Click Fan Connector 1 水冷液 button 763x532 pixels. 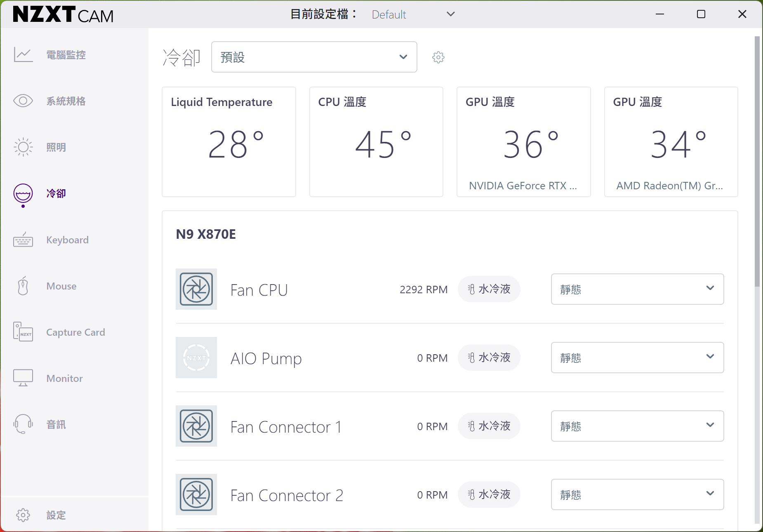(x=489, y=426)
